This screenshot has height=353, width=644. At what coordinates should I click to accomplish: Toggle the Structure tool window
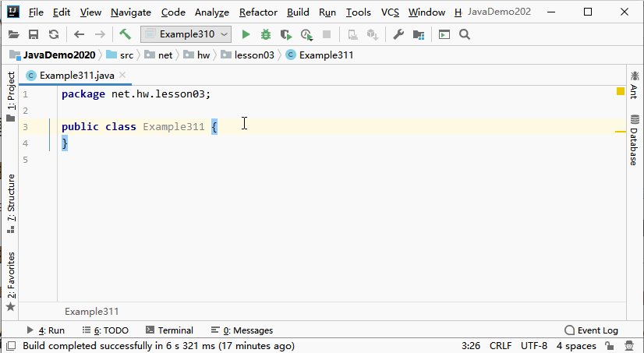coord(11,203)
